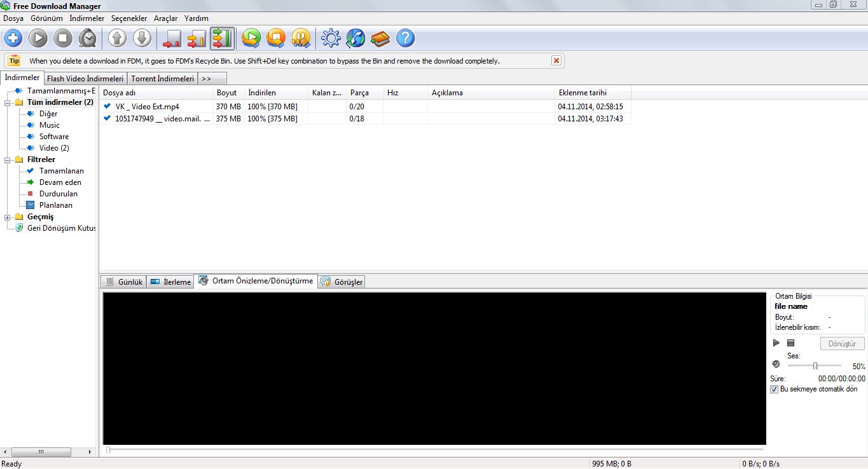Open the İlerleme progress tab

[170, 282]
